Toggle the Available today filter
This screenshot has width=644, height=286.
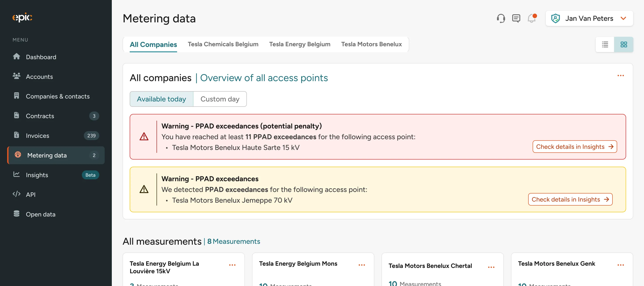161,99
